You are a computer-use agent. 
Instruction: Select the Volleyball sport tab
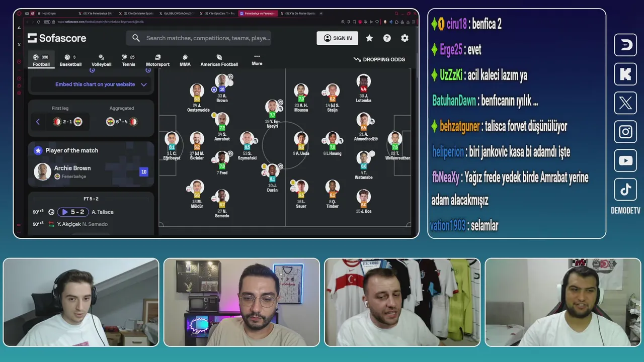102,60
